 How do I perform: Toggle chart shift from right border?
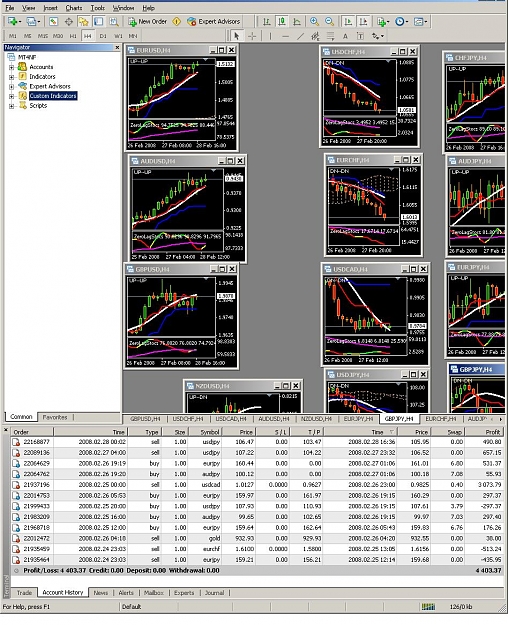(x=363, y=22)
